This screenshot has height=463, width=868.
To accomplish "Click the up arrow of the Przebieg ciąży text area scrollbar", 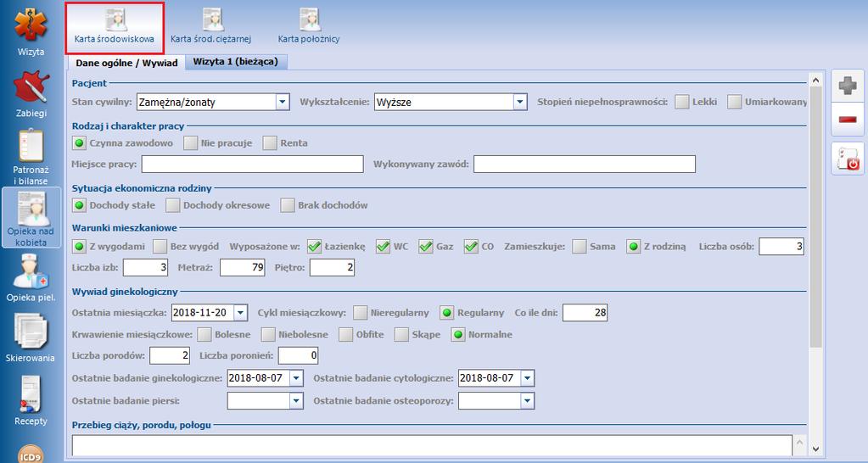I will pyautogui.click(x=800, y=442).
